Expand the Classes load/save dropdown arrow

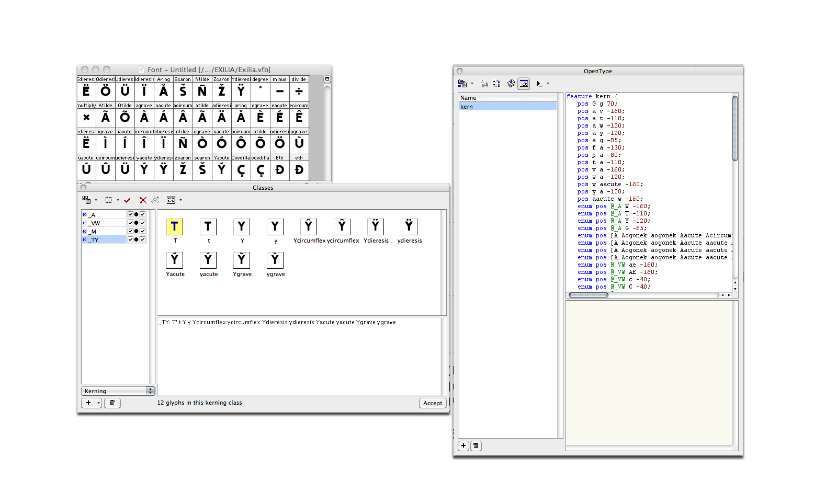tap(96, 200)
